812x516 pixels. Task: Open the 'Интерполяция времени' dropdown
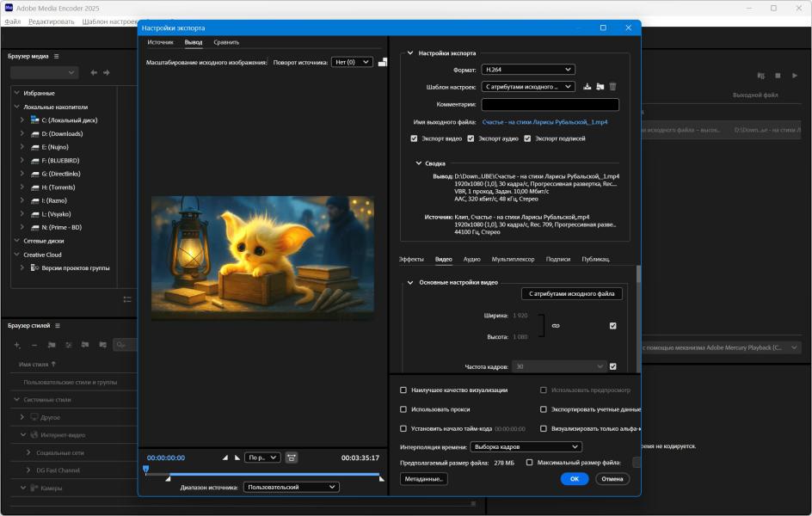526,447
